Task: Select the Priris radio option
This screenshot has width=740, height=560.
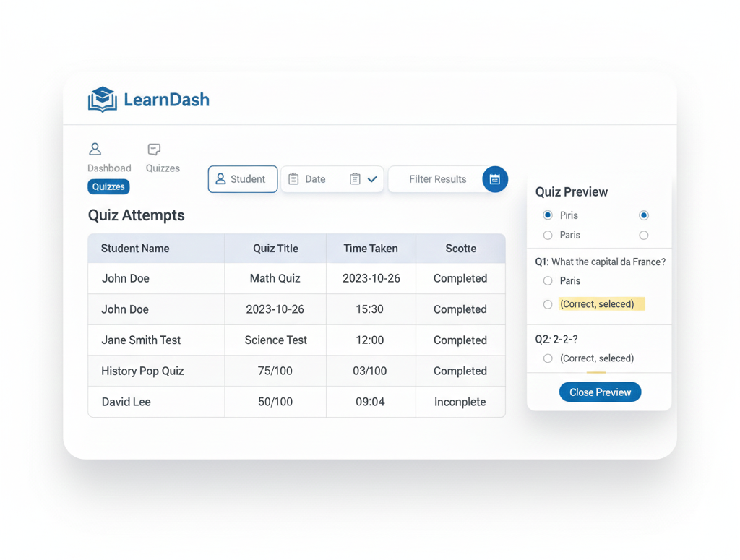Action: point(548,215)
